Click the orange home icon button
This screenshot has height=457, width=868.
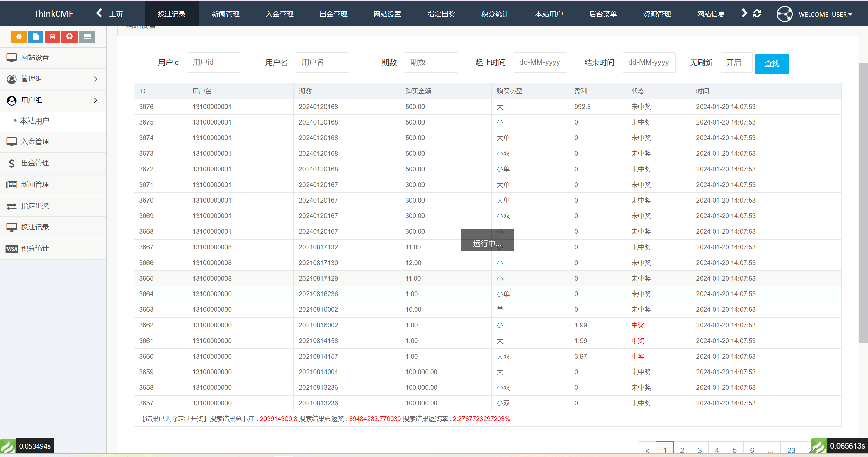19,37
